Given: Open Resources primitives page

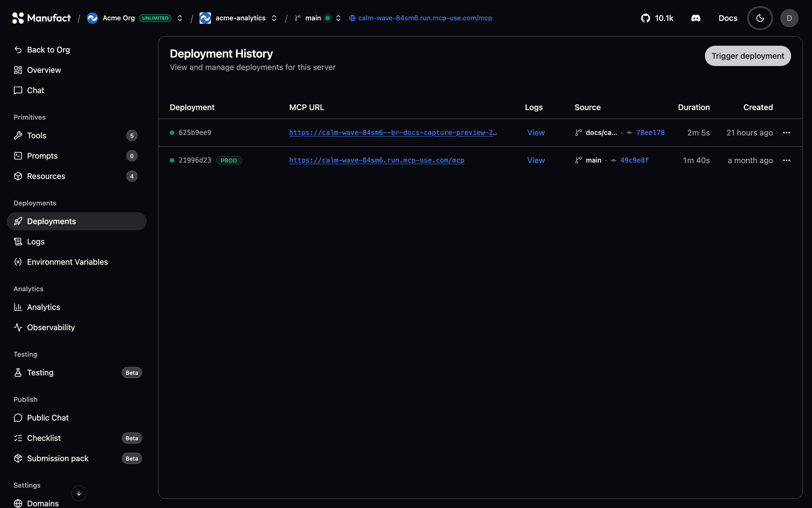Looking at the screenshot, I should coord(76,176).
